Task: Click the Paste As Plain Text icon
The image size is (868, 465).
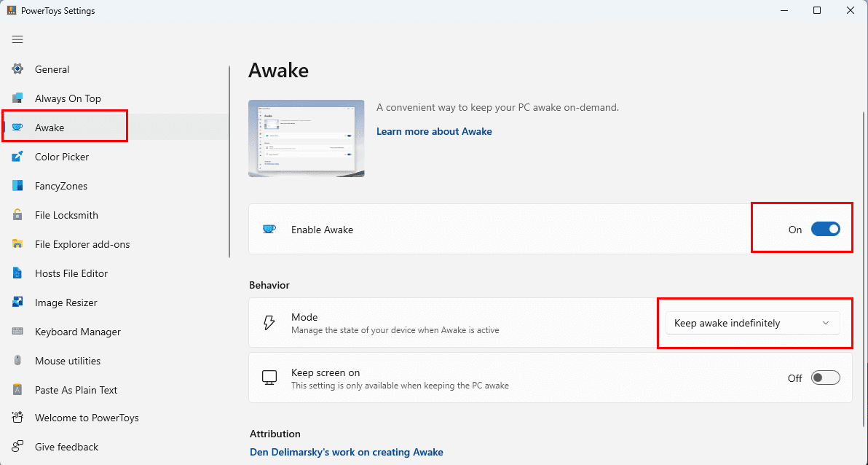Action: tap(17, 390)
